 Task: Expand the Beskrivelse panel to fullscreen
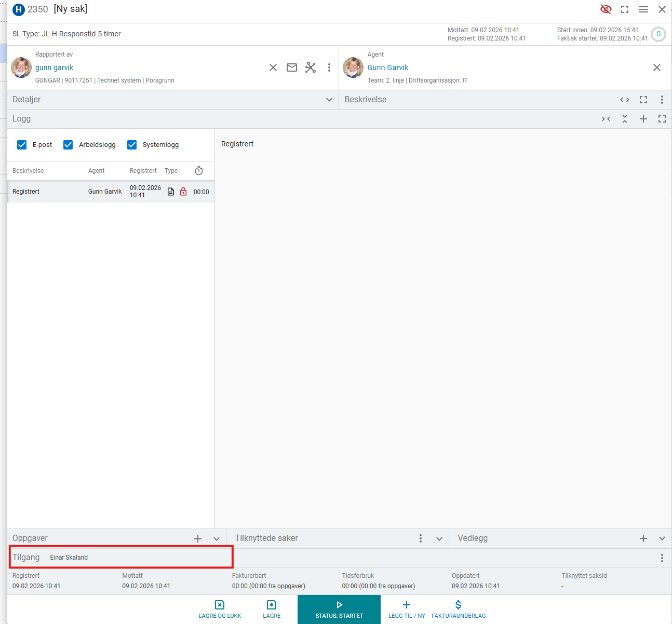click(643, 100)
